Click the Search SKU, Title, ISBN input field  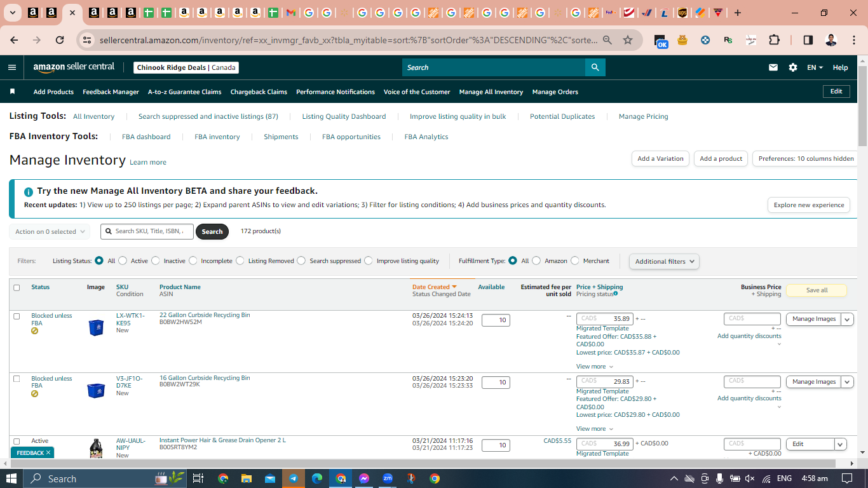click(147, 231)
